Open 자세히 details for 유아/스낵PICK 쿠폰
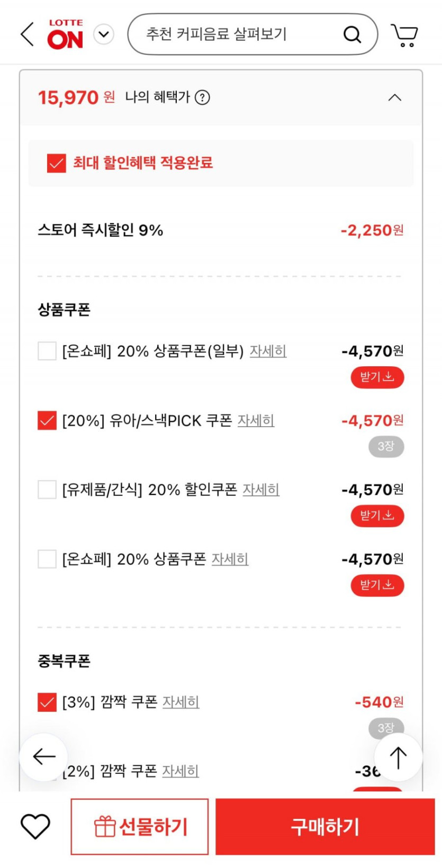Viewport: 442px width, 868px height. (256, 421)
